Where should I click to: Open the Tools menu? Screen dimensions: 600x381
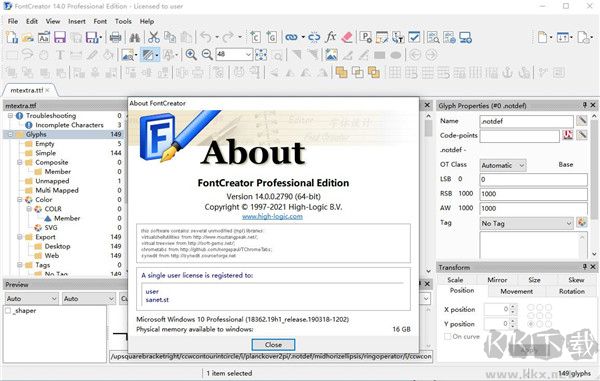tap(123, 21)
